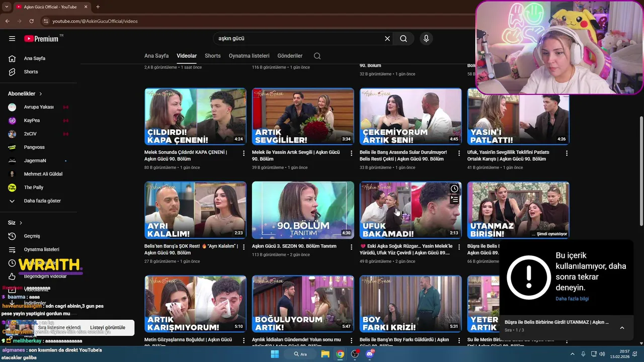Clear the search box with X
The image size is (644, 362).
click(x=387, y=39)
